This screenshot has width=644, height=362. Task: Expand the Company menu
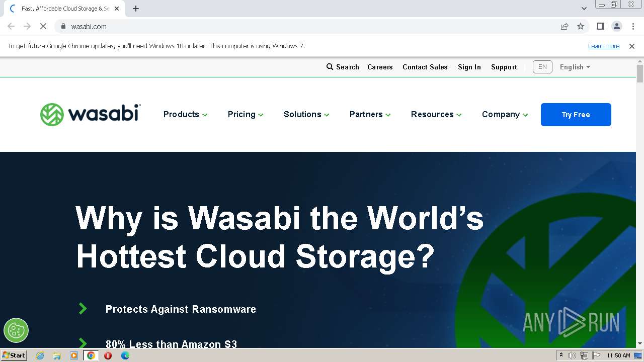tap(505, 115)
